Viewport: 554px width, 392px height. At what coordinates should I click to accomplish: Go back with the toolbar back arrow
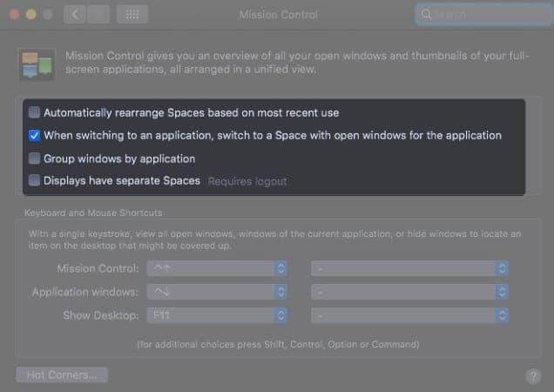tap(75, 14)
